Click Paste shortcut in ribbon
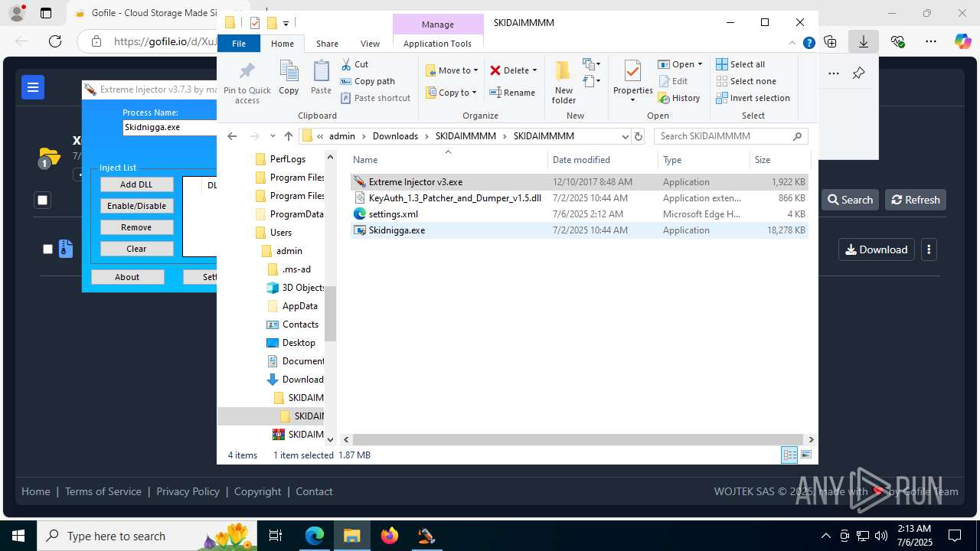The height and width of the screenshot is (551, 980). coord(375,98)
